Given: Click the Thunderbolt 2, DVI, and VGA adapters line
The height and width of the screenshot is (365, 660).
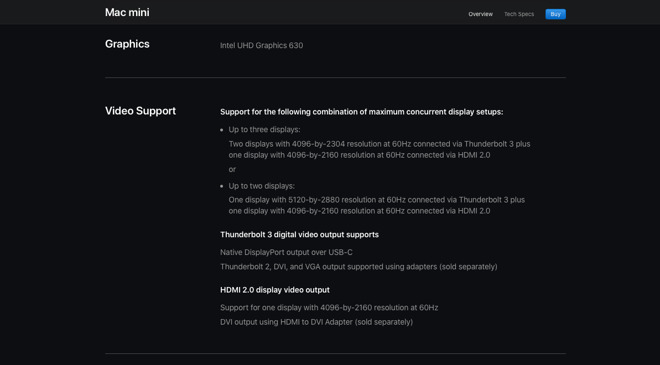Looking at the screenshot, I should tap(359, 266).
